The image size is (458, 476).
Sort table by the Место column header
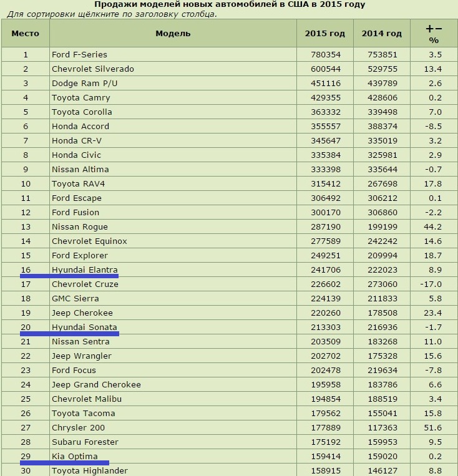point(25,34)
